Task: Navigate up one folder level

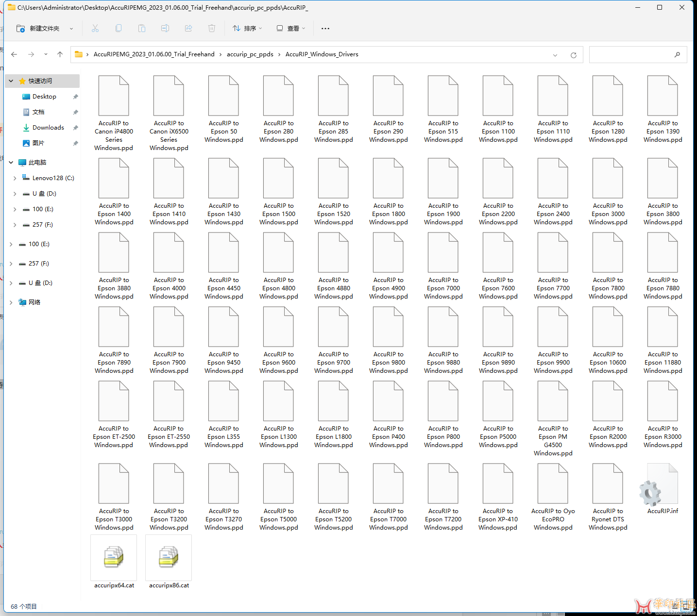Action: point(60,54)
